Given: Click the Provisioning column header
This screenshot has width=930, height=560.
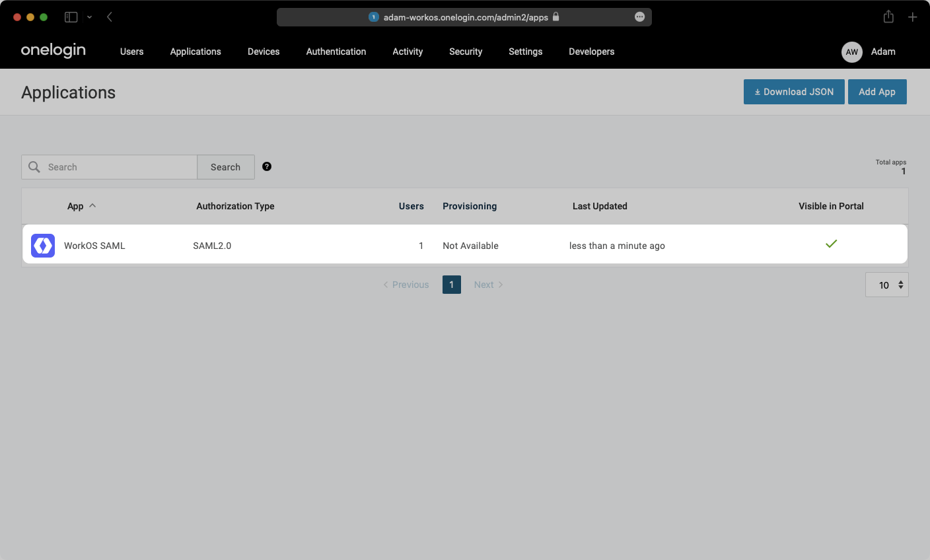Looking at the screenshot, I should pos(470,206).
